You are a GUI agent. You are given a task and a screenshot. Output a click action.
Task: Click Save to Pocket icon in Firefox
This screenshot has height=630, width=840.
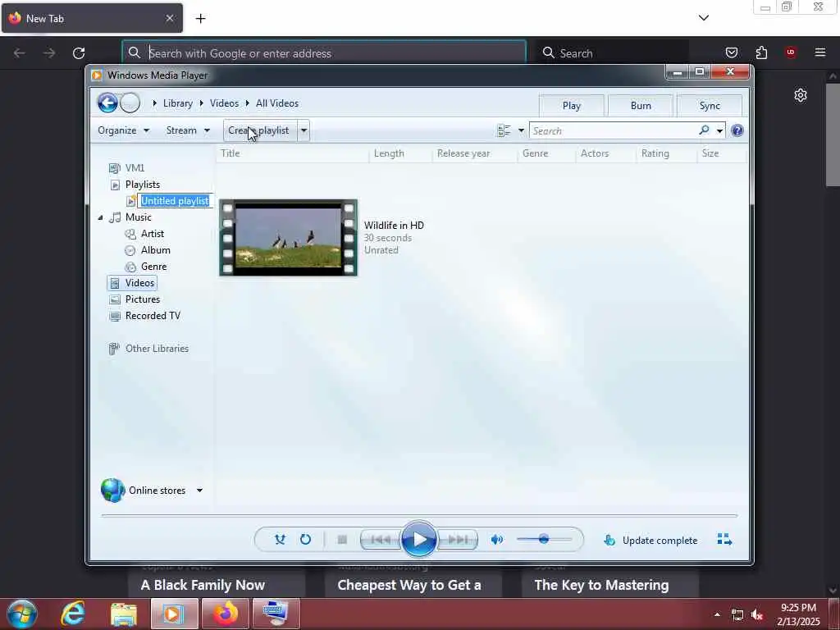coord(731,52)
